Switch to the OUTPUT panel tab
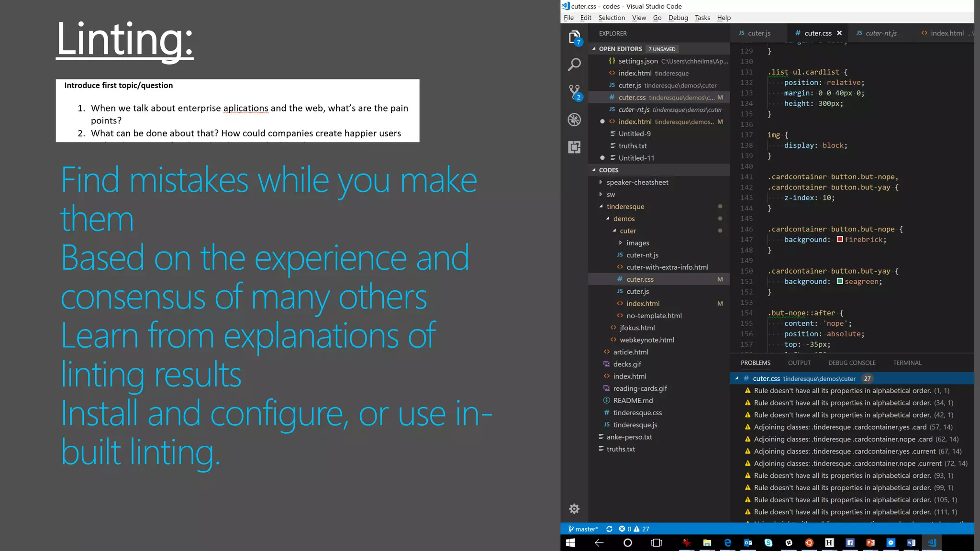Screen dimensions: 980x551 (x=799, y=363)
